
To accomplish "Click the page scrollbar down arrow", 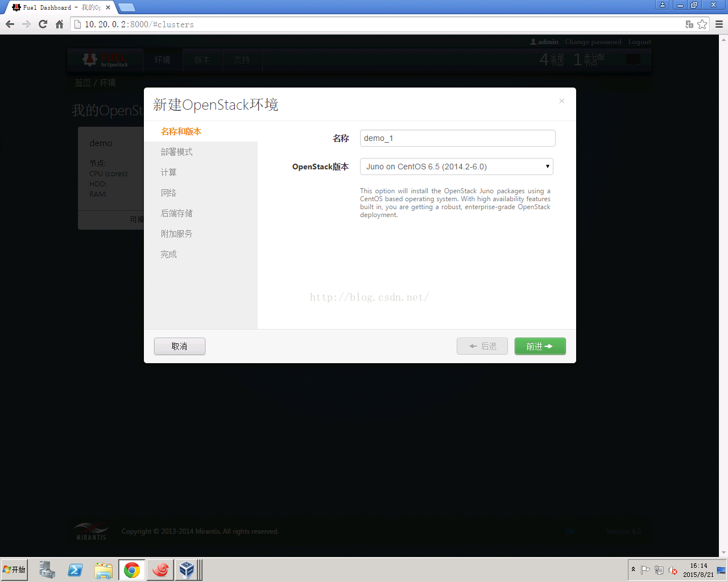I will [x=723, y=552].
